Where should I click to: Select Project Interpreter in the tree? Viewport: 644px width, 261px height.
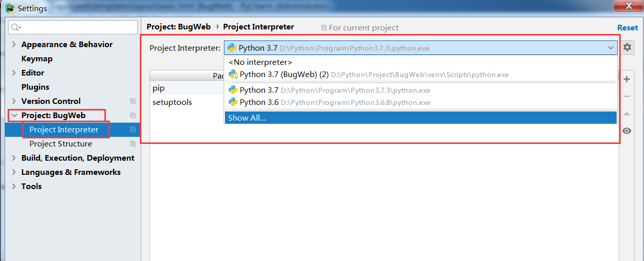pyautogui.click(x=64, y=130)
